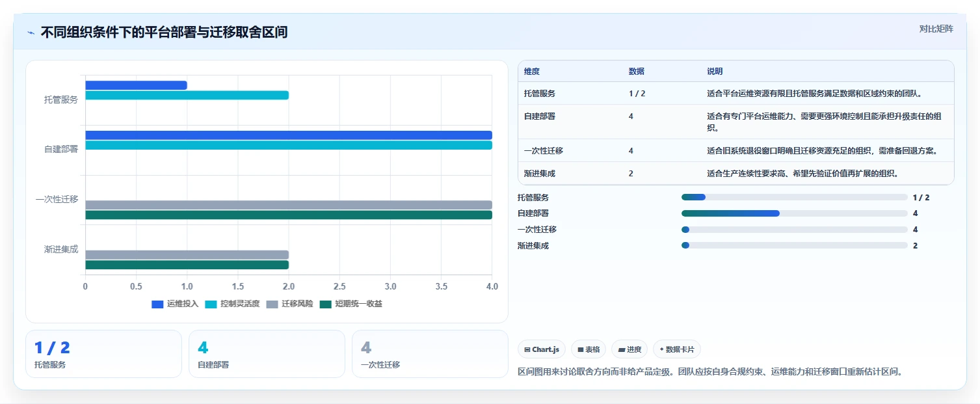Click the 自建部署 运维投入 blue bar
The image size is (980, 404).
289,135
